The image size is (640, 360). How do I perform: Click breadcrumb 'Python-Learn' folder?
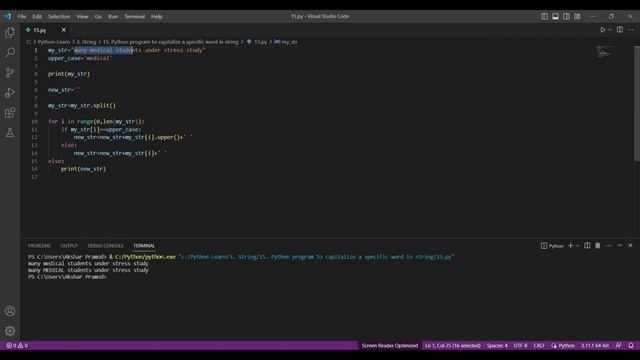54,42
